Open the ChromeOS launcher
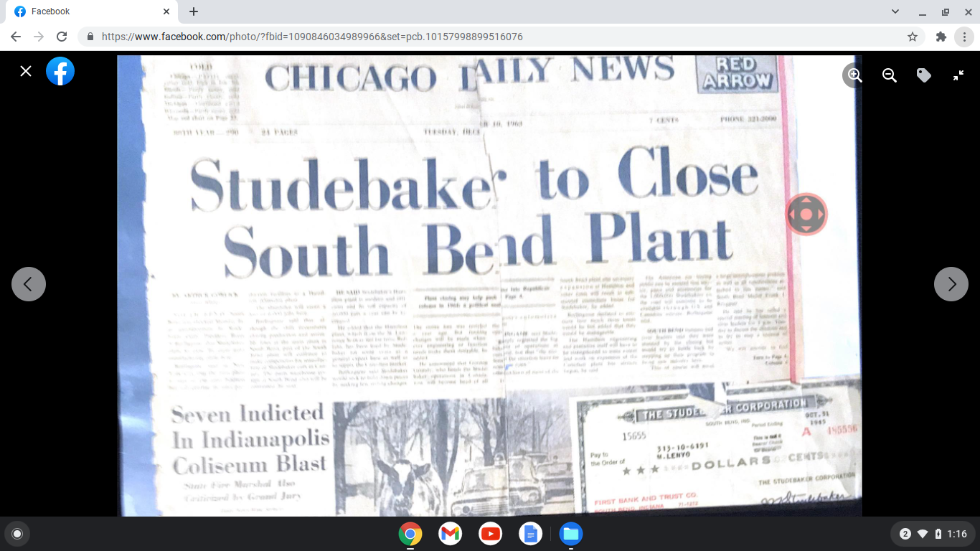Image resolution: width=980 pixels, height=551 pixels. (17, 534)
